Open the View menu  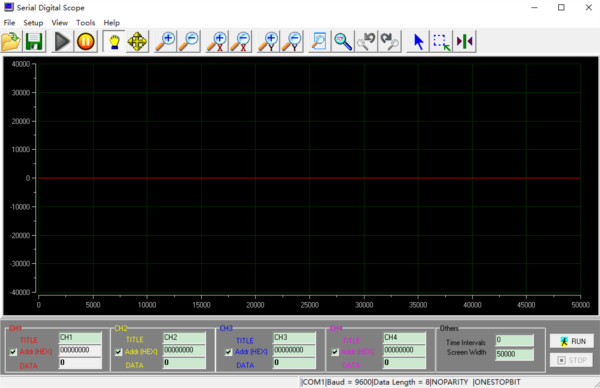click(x=60, y=23)
